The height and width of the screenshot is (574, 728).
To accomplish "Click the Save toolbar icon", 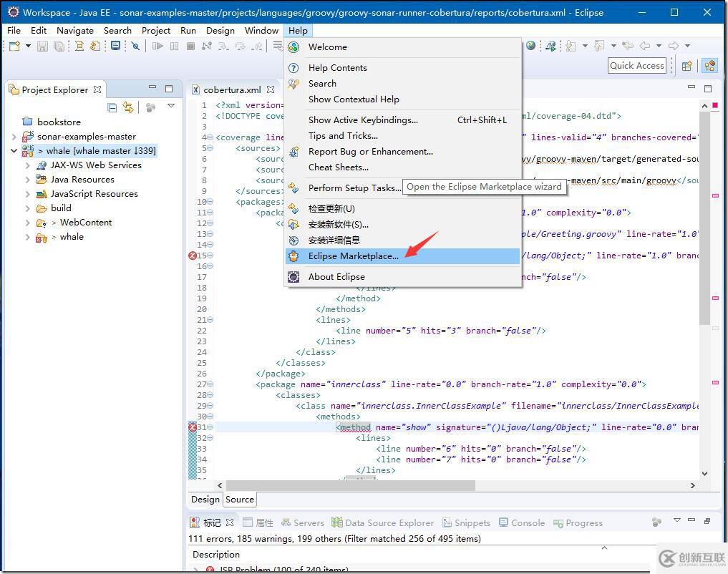I will point(42,46).
